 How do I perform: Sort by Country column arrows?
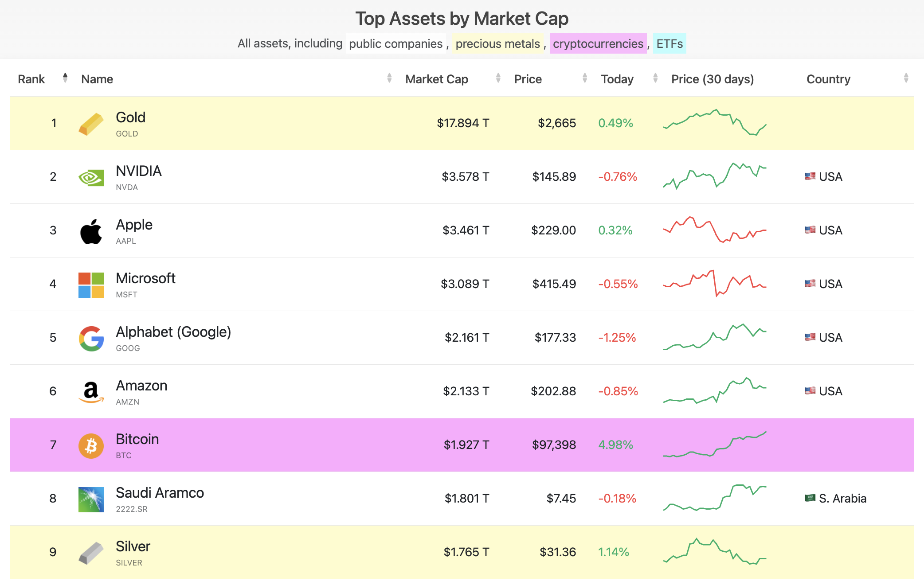pyautogui.click(x=906, y=78)
